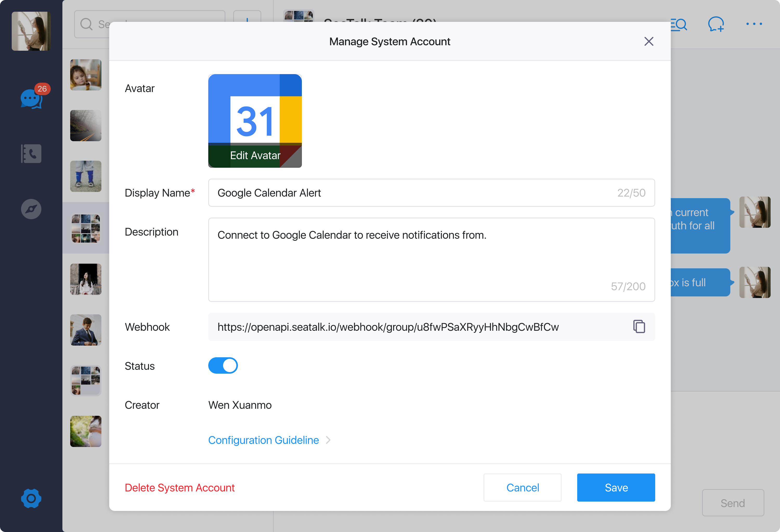Click the new chat bubble icon

[x=716, y=24]
